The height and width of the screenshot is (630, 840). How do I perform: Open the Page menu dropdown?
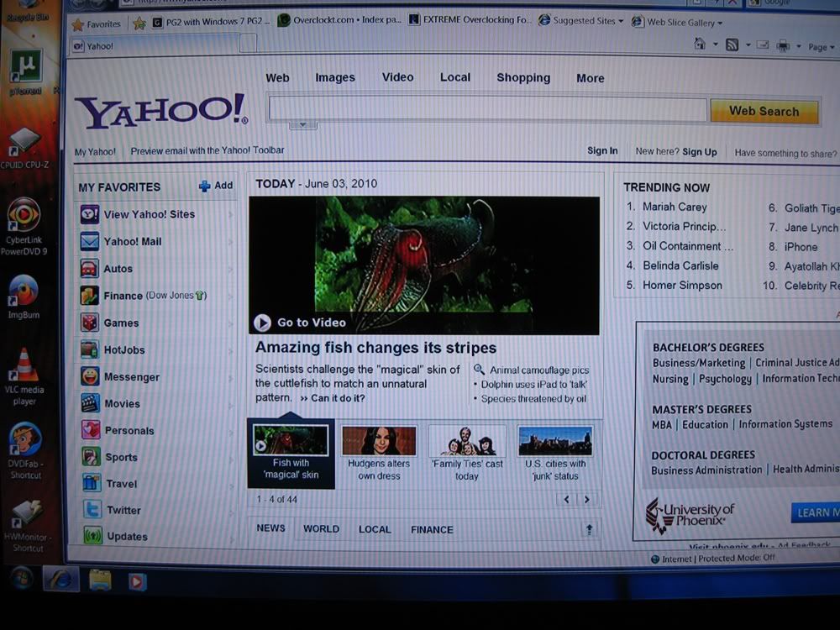[822, 47]
